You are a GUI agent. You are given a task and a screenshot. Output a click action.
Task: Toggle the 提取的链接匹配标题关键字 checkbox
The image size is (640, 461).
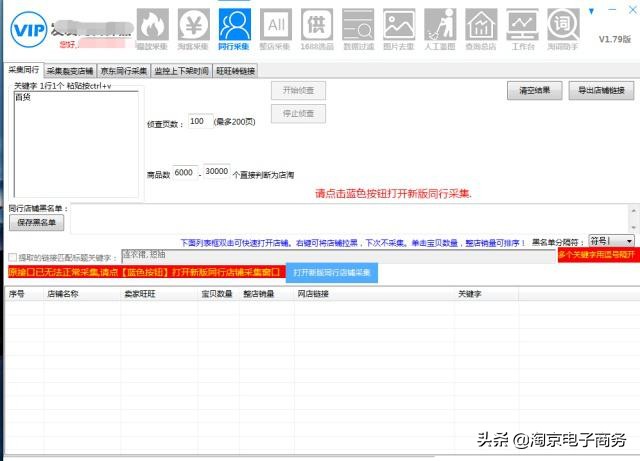coord(13,257)
